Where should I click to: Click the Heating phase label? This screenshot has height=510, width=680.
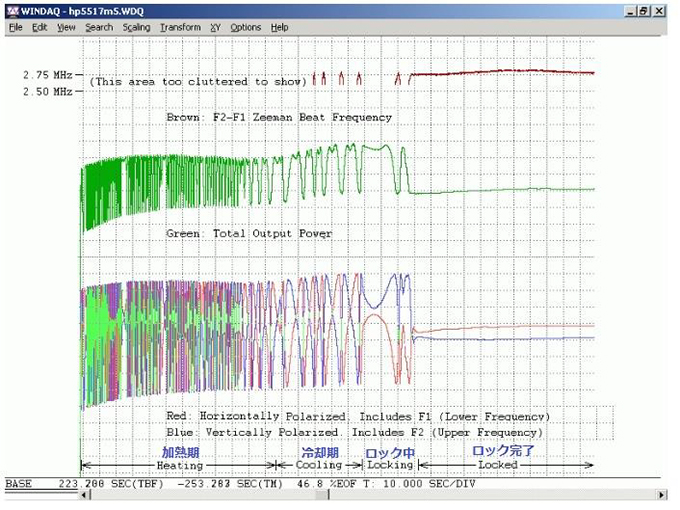click(x=180, y=465)
